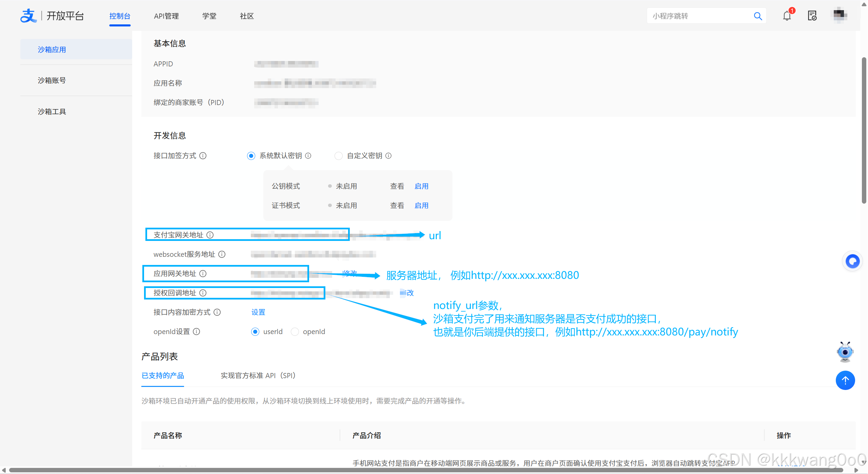Open the API管理 top menu
The width and height of the screenshot is (868, 474).
click(166, 16)
